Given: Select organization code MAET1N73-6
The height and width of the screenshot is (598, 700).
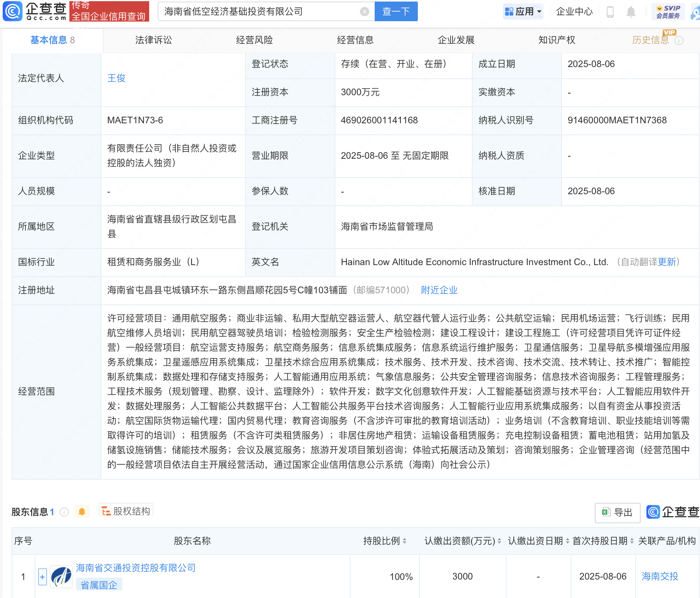Looking at the screenshot, I should [135, 120].
